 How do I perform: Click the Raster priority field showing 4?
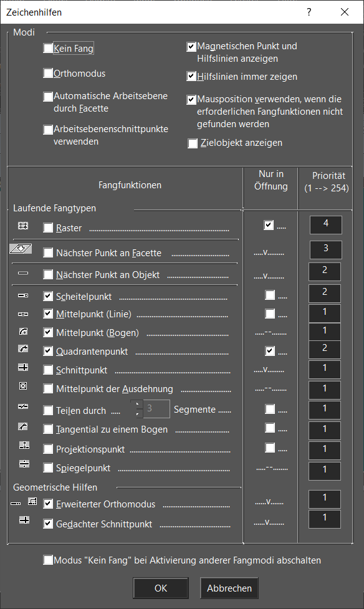coord(325,225)
